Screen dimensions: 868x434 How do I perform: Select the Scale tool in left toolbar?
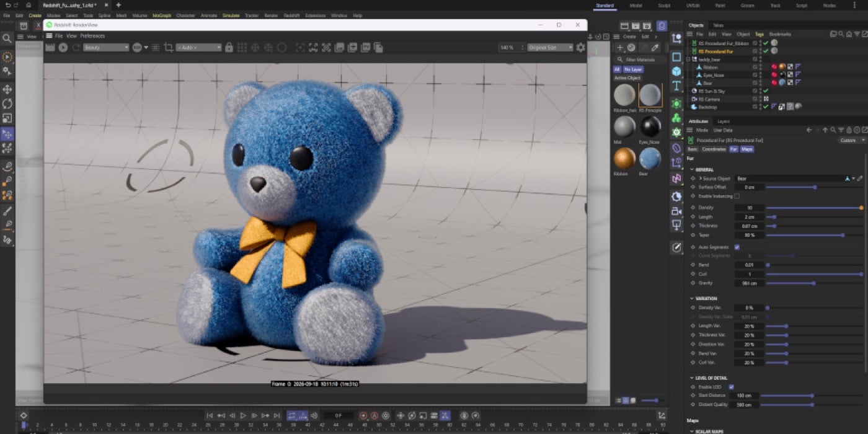click(7, 118)
